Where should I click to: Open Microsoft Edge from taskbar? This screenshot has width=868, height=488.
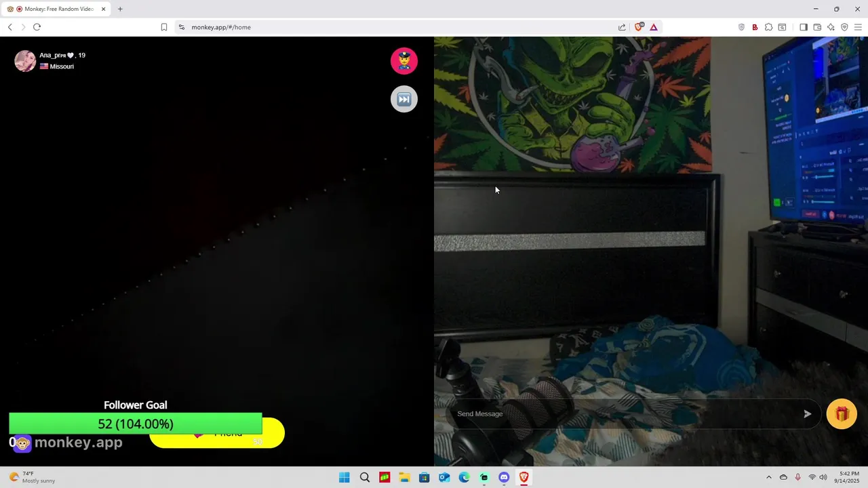(x=464, y=477)
